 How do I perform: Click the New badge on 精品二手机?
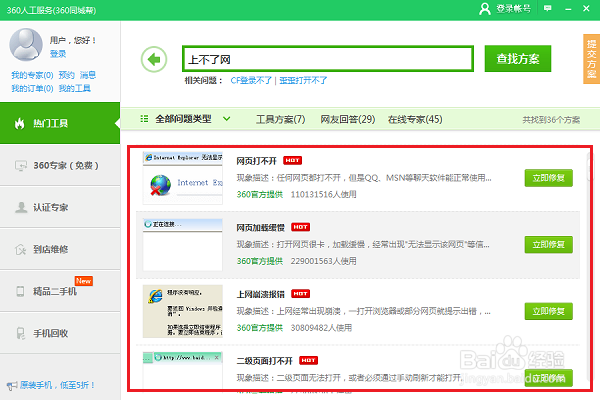83,281
